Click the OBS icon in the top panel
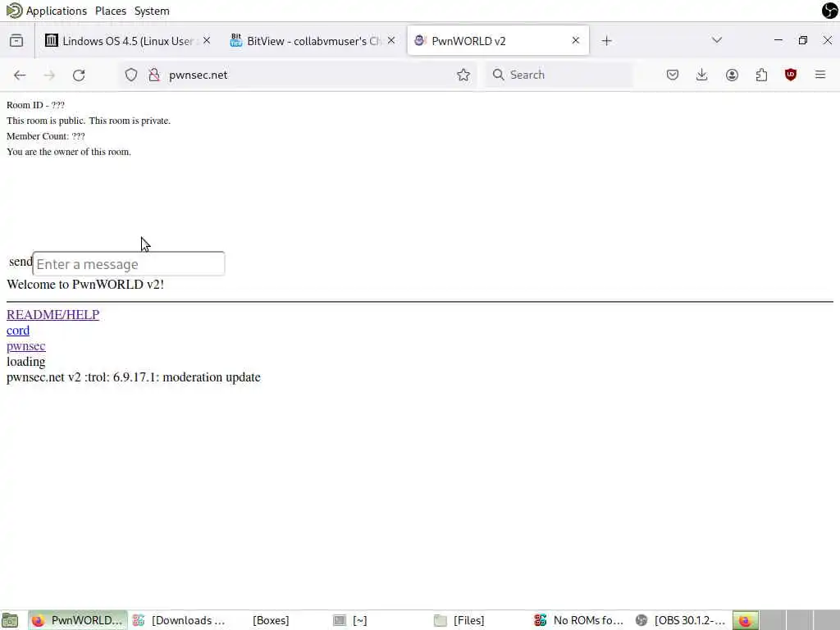Image resolution: width=840 pixels, height=630 pixels. [x=830, y=11]
